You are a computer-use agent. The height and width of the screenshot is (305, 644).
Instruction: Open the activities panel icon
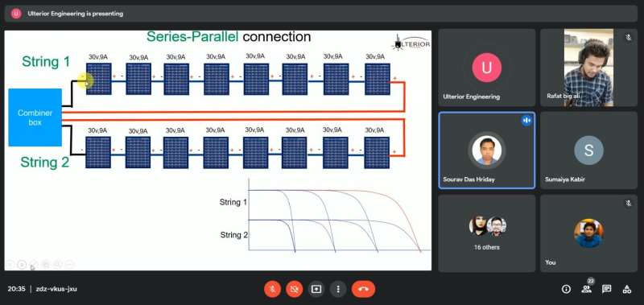[x=627, y=290]
